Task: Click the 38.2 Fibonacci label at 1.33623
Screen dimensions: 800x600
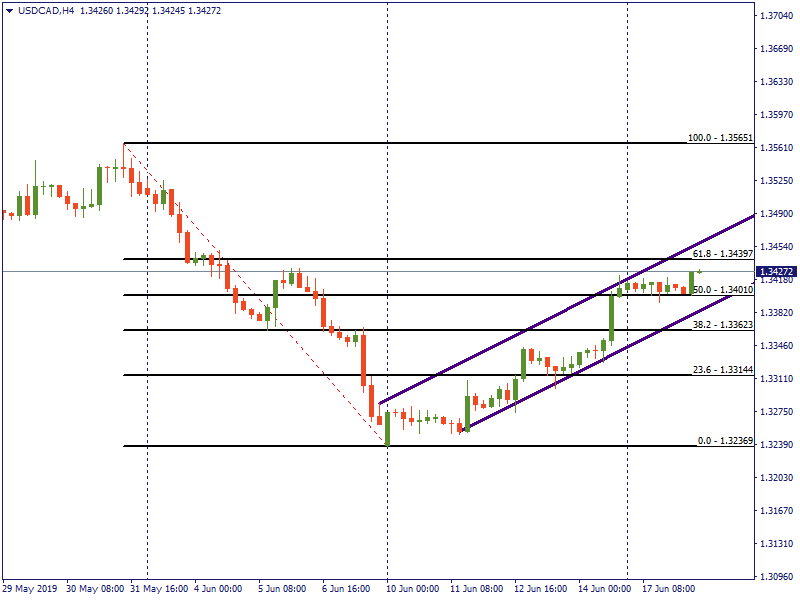Action: point(721,325)
